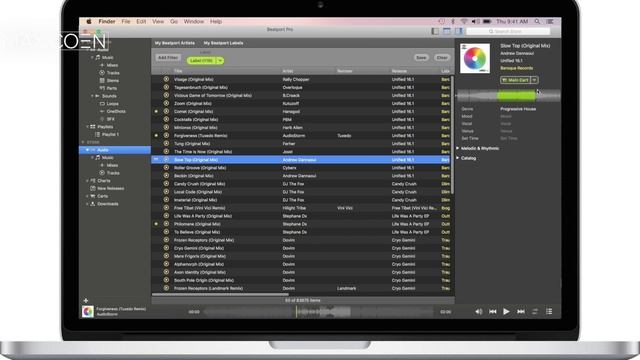Skip to the next track in player
Screen dimensions: 640x360
click(x=521, y=311)
